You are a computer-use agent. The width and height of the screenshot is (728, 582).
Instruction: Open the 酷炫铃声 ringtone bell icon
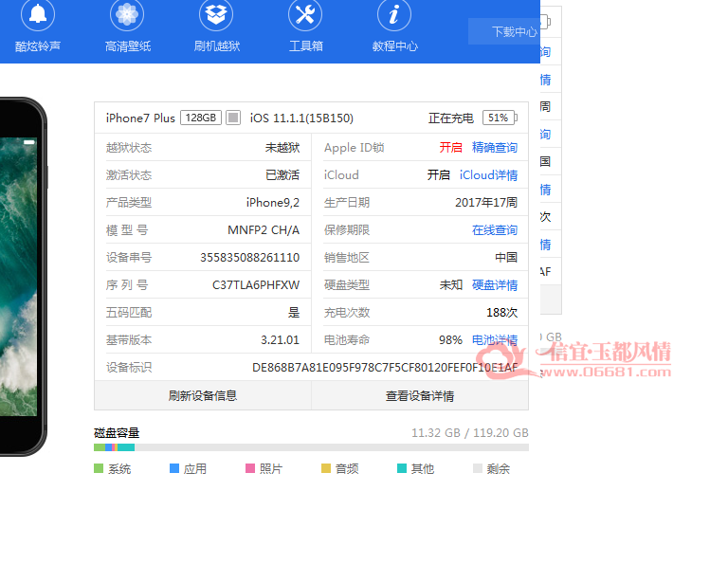click(38, 14)
